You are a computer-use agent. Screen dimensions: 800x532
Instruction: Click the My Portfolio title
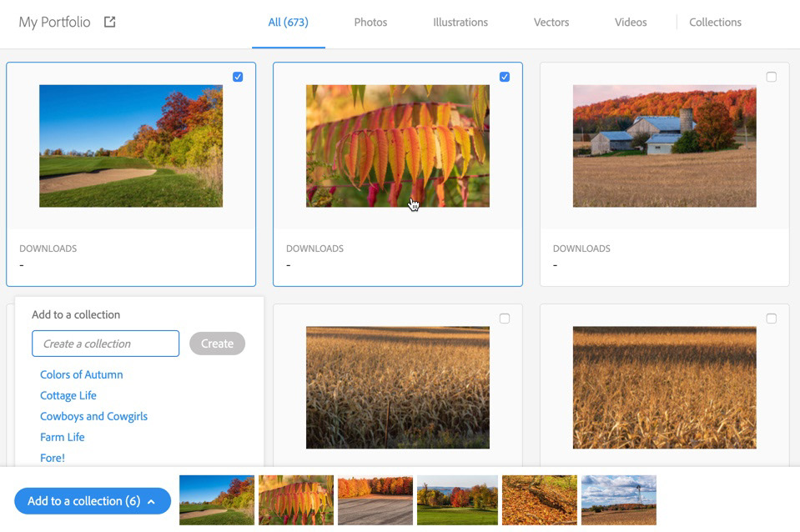[54, 23]
